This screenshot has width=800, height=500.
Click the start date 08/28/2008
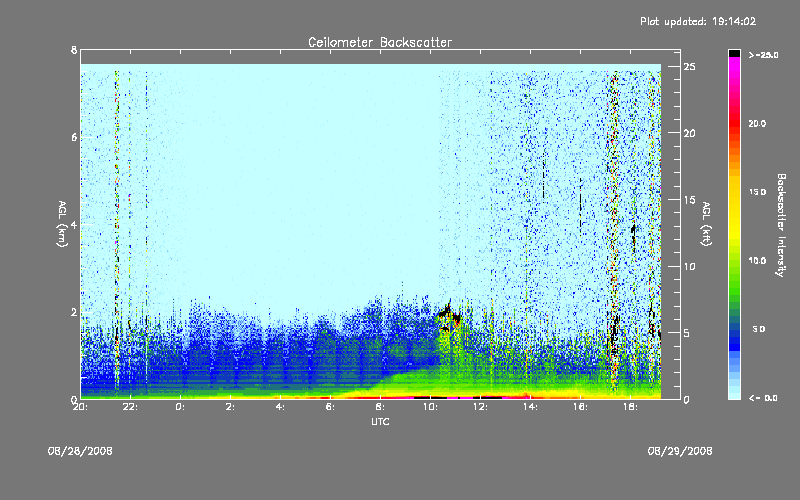tap(80, 451)
